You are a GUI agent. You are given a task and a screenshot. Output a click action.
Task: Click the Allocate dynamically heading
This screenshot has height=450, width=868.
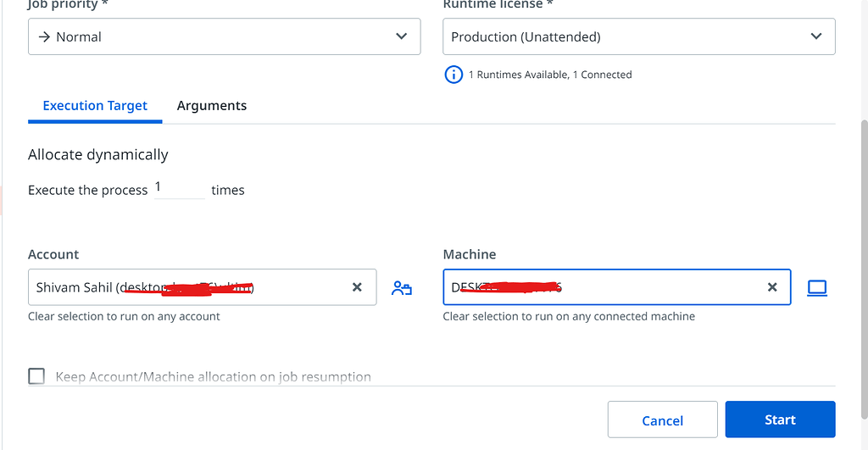pos(98,154)
